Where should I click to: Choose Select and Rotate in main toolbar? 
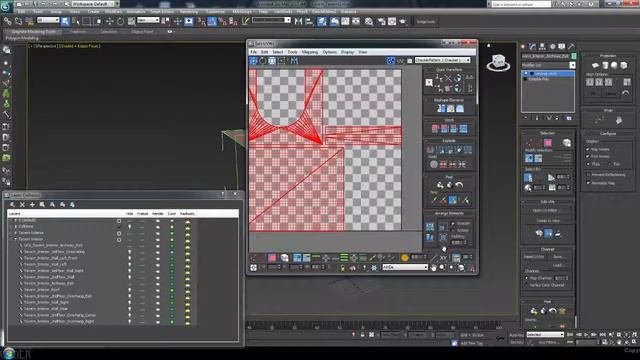pos(120,21)
